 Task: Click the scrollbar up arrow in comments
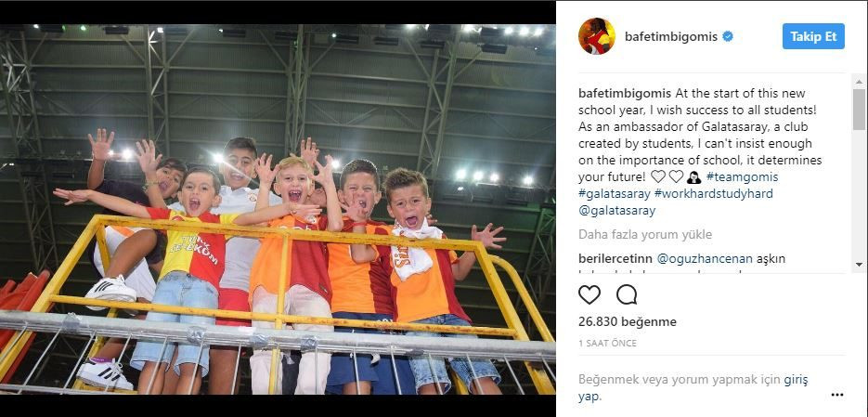pyautogui.click(x=859, y=83)
